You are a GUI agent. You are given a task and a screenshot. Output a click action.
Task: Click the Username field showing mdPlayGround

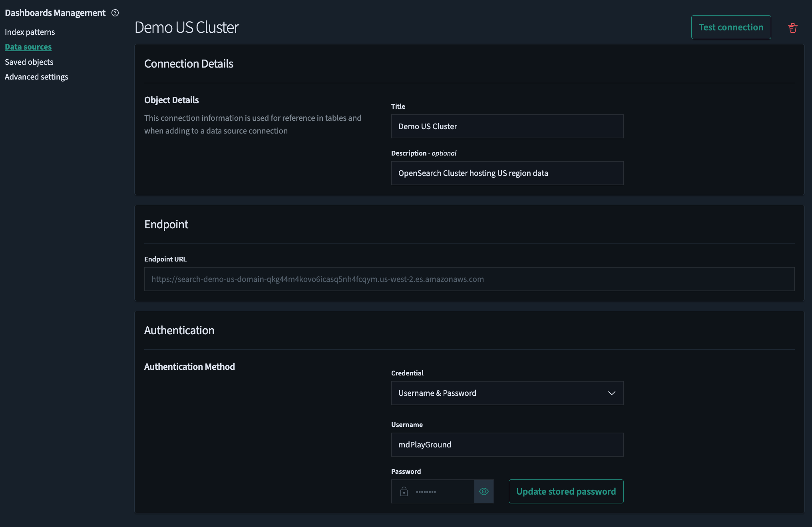[507, 445]
